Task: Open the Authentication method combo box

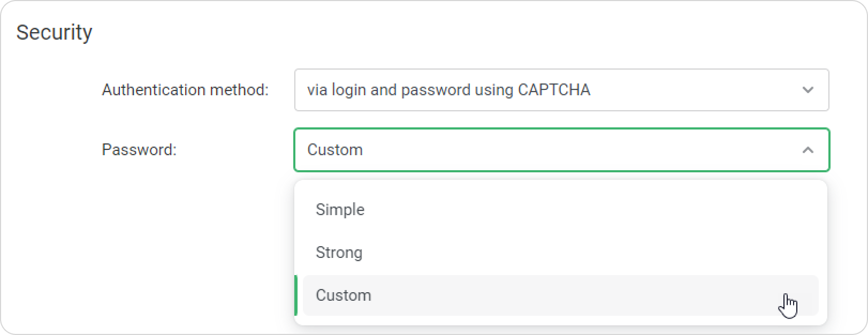Action: (561, 90)
